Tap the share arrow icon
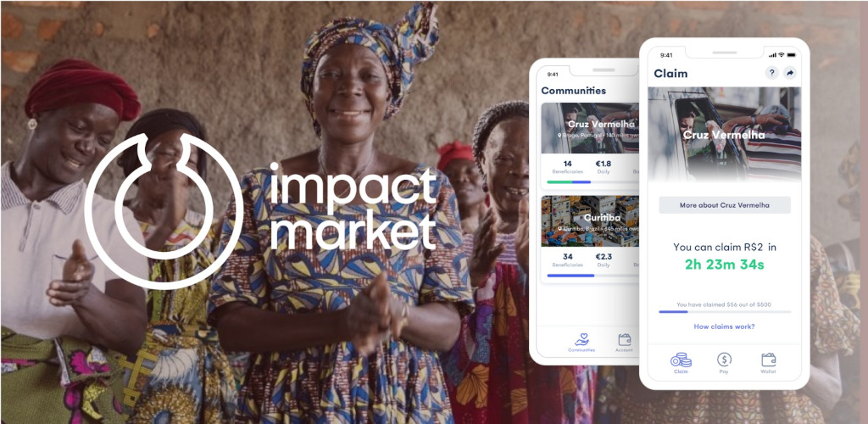Image resolution: width=868 pixels, height=424 pixels. pyautogui.click(x=790, y=73)
